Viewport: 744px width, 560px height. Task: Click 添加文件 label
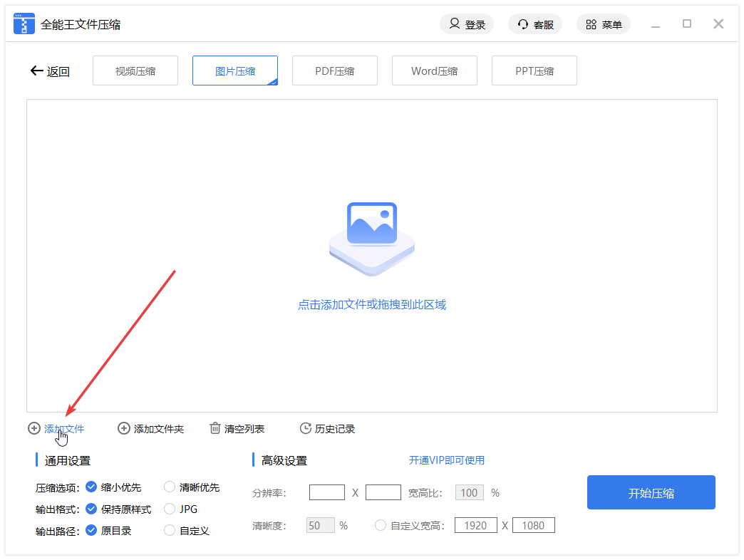pos(64,429)
